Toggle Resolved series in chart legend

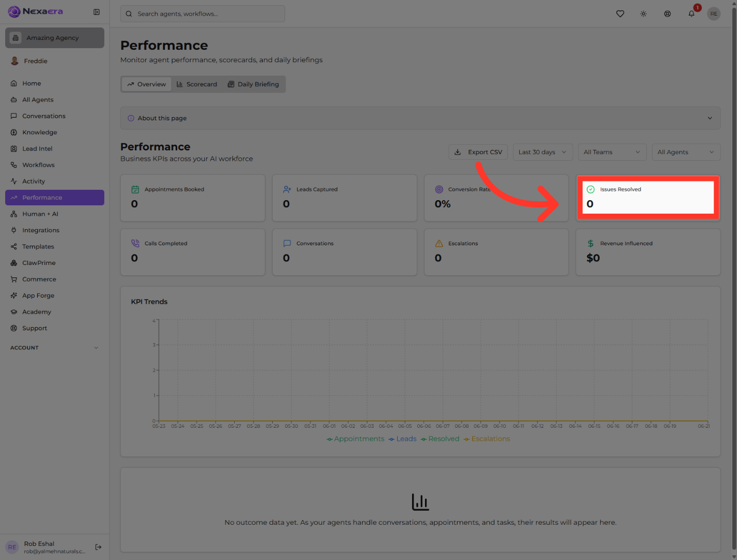pyautogui.click(x=440, y=439)
